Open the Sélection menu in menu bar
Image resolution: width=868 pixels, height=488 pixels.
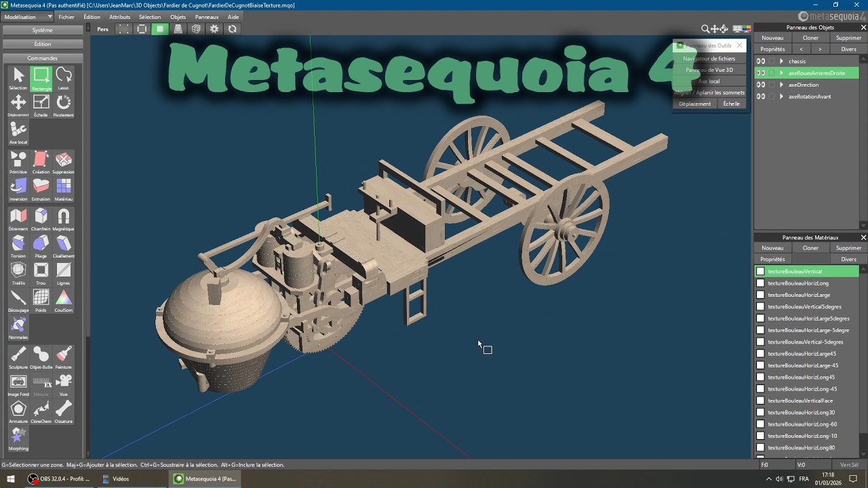click(x=150, y=17)
